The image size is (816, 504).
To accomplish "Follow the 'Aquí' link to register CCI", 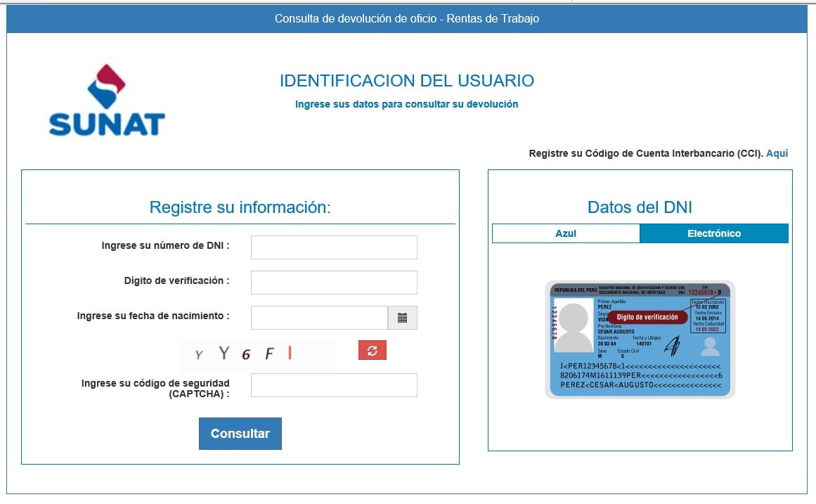I will (x=777, y=153).
